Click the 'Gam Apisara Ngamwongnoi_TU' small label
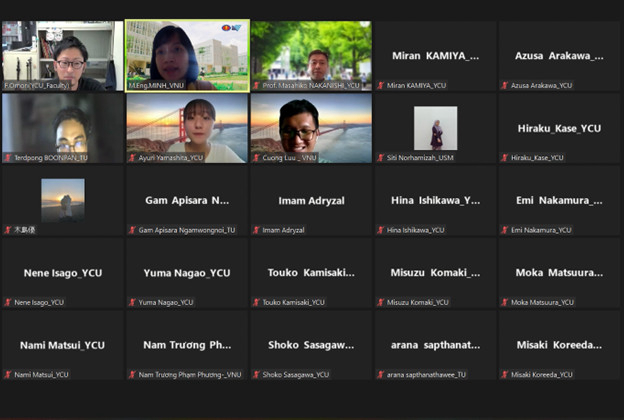This screenshot has width=624, height=420. pyautogui.click(x=187, y=230)
